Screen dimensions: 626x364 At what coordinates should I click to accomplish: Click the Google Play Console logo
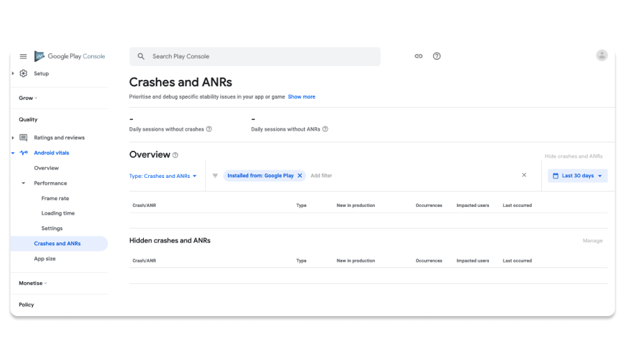click(x=70, y=56)
